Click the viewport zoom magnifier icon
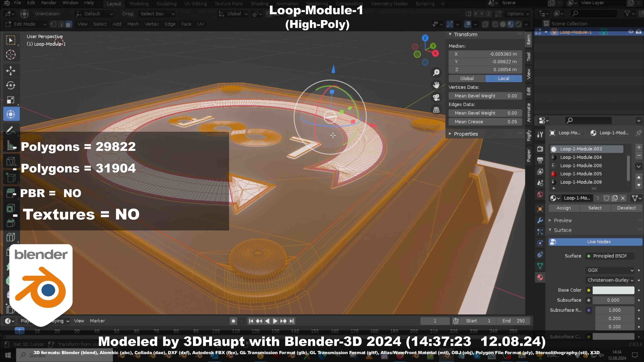The width and height of the screenshot is (644, 362). click(436, 73)
